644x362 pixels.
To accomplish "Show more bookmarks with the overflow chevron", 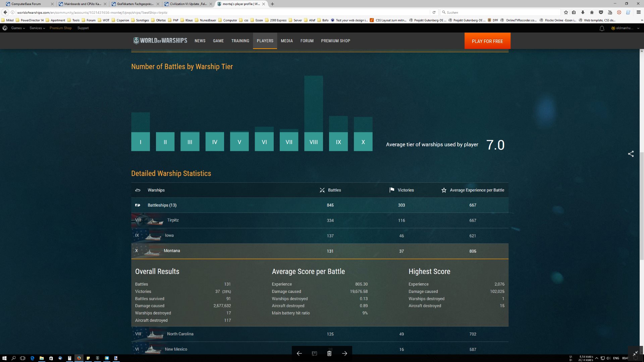I will click(642, 20).
